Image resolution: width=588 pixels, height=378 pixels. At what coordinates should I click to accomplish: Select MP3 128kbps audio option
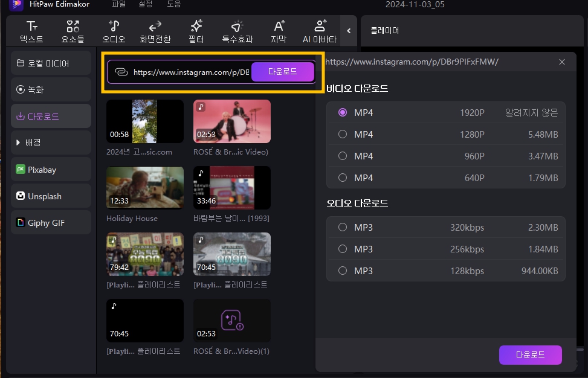(x=446, y=271)
